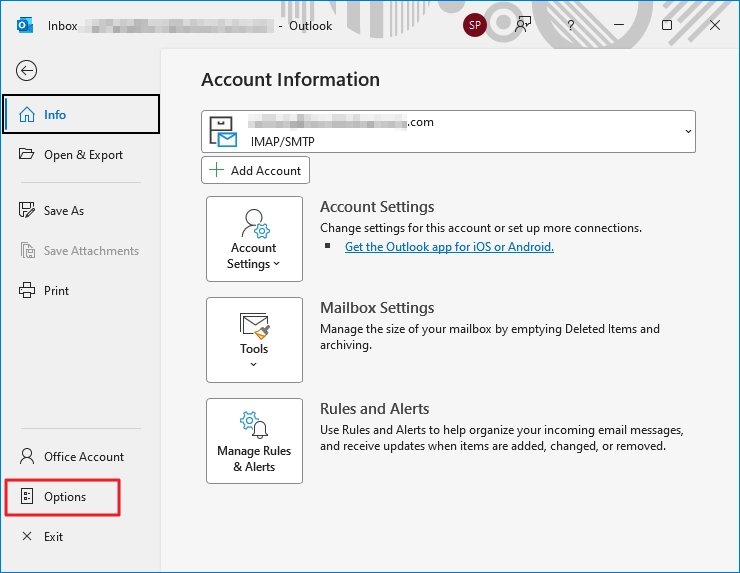Open help with the question mark icon
This screenshot has width=740, height=573.
coord(571,25)
